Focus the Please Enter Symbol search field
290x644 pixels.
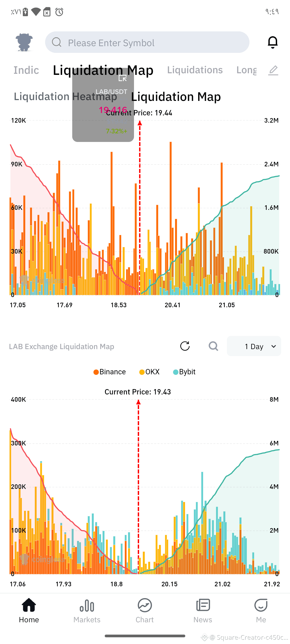tap(147, 42)
